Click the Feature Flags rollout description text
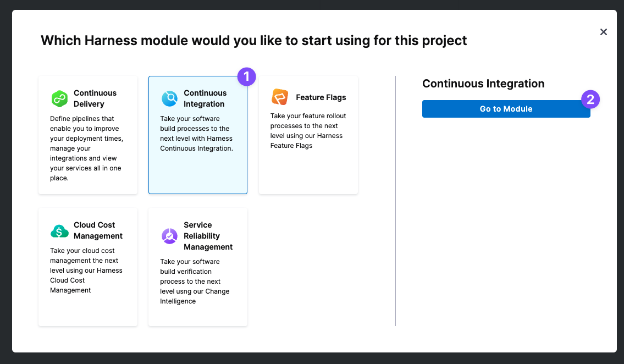 [308, 130]
